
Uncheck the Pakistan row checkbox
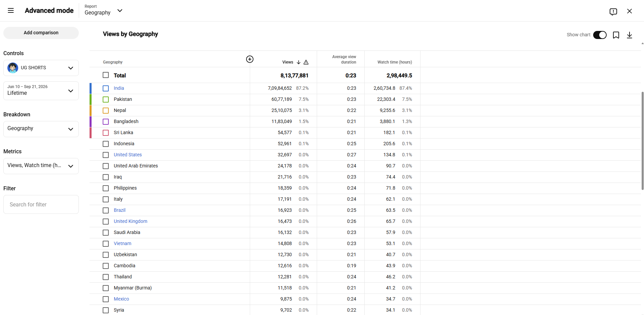106,100
